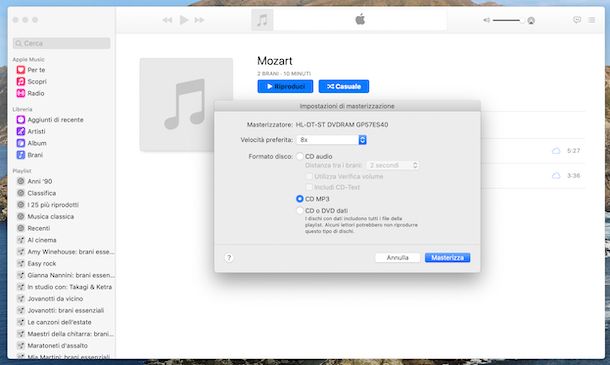
Task: Toggle the Utilizza Verifica volume checkbox
Action: pos(309,177)
